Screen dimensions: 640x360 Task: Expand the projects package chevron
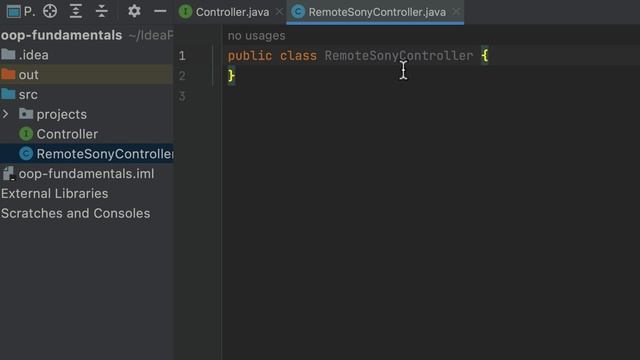tap(5, 114)
